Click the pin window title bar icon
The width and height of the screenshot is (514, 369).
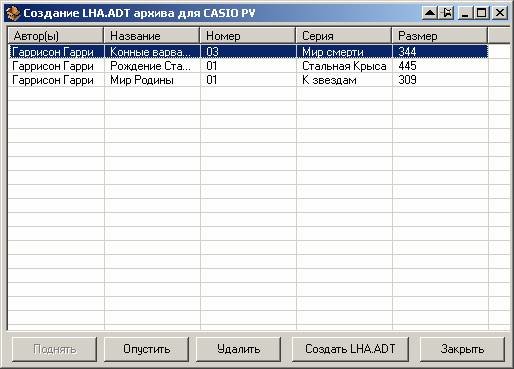point(446,13)
